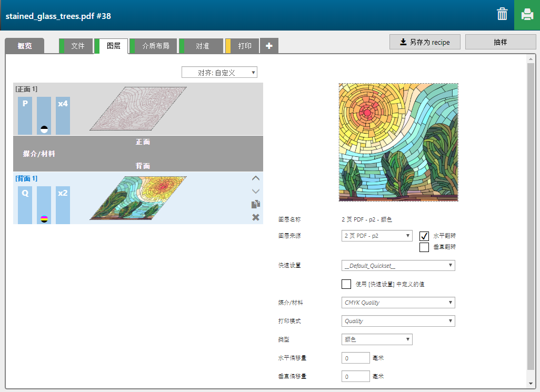Image resolution: width=540 pixels, height=392 pixels.
Task: Print the job using the green printer icon
Action: click(527, 15)
